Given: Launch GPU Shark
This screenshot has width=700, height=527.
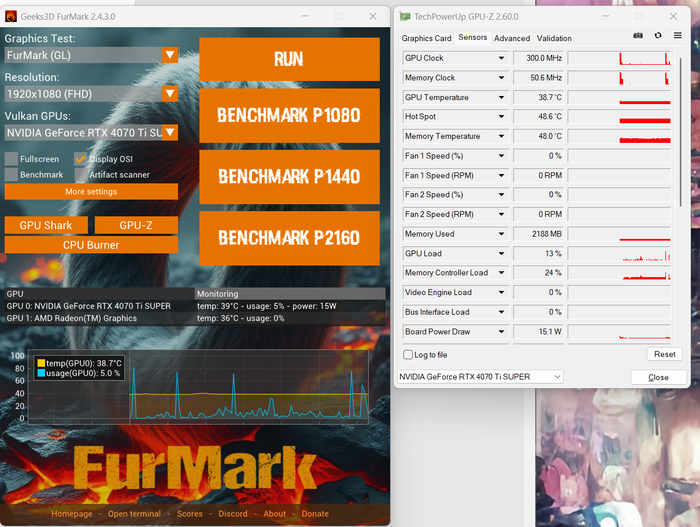Looking at the screenshot, I should tap(46, 226).
